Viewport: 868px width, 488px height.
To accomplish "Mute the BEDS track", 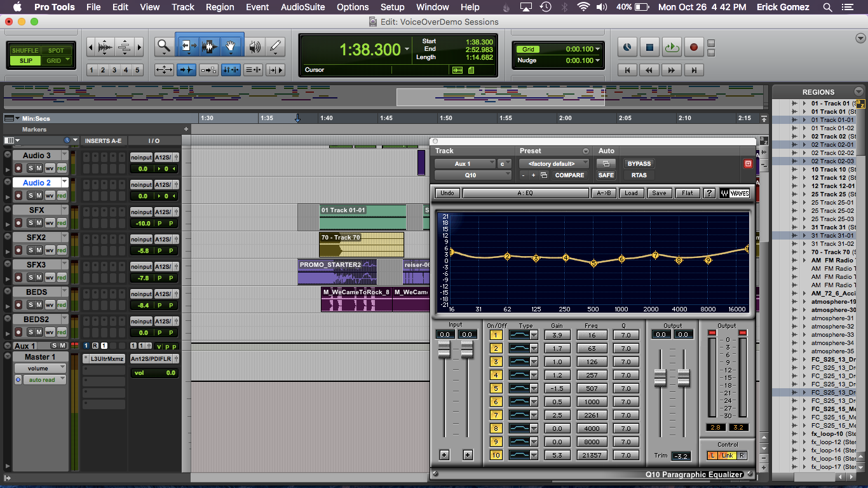I will pyautogui.click(x=39, y=305).
